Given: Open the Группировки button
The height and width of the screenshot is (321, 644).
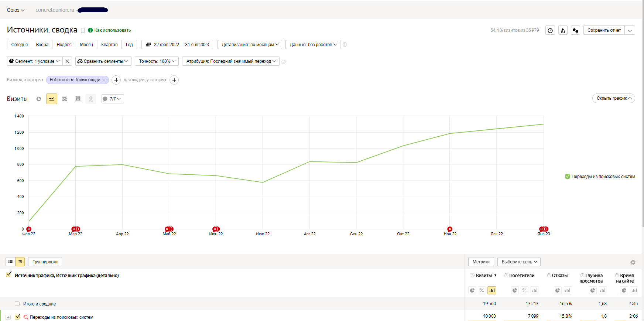Looking at the screenshot, I should tap(45, 262).
